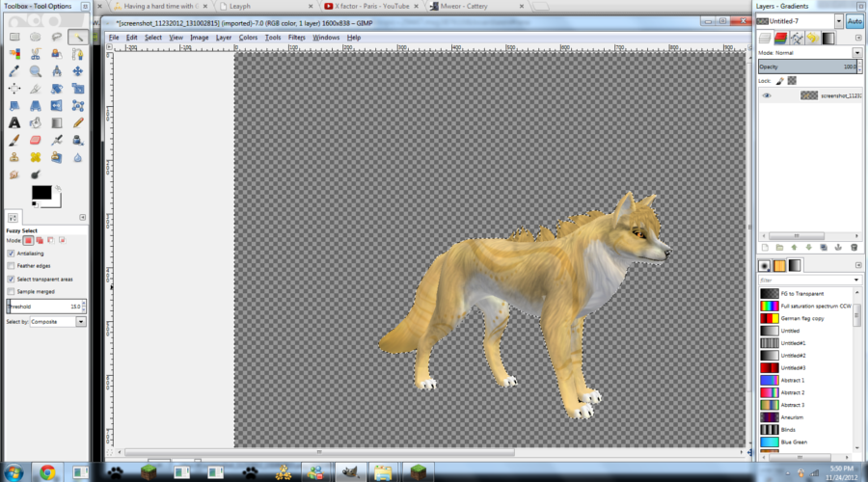This screenshot has height=482, width=868.
Task: Select the Smudge tool
Action: point(14,174)
